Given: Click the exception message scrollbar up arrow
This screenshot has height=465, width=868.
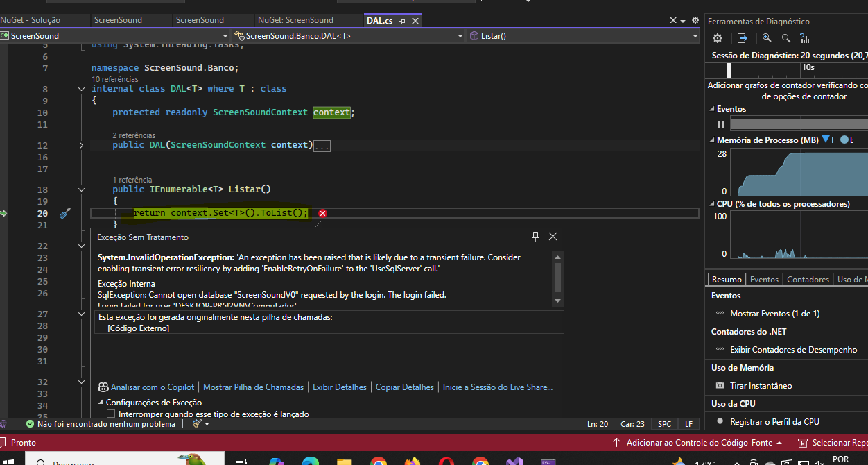Looking at the screenshot, I should point(557,256).
